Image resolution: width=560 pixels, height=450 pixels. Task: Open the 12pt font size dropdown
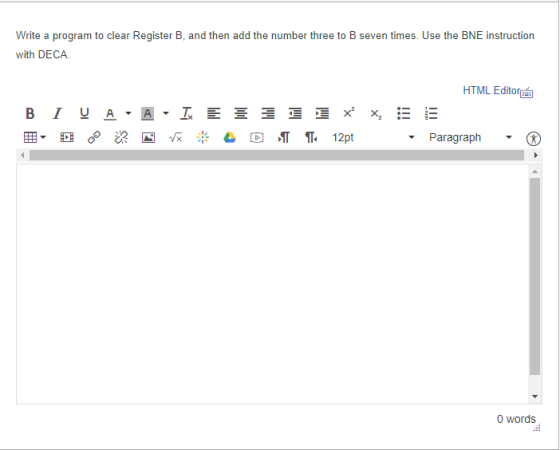[x=373, y=138]
